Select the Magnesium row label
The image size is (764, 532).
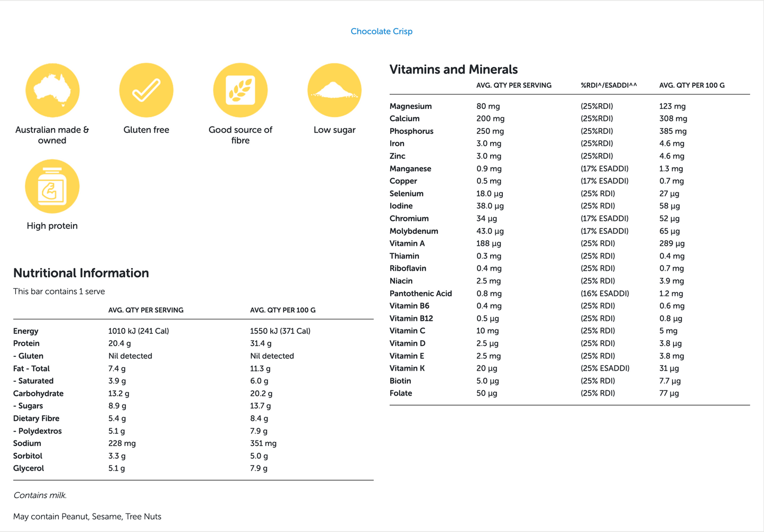410,106
